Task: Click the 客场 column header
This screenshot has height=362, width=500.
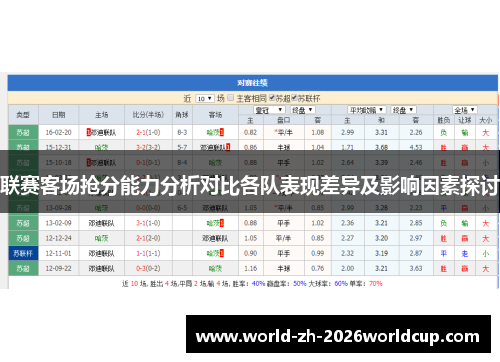Action: pos(215,115)
